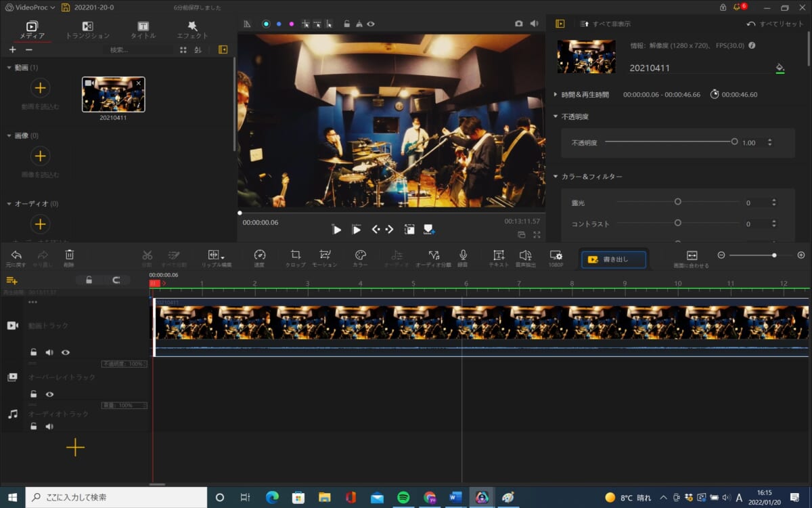Click 動画を読込む plus button
The image size is (812, 508).
(x=41, y=88)
